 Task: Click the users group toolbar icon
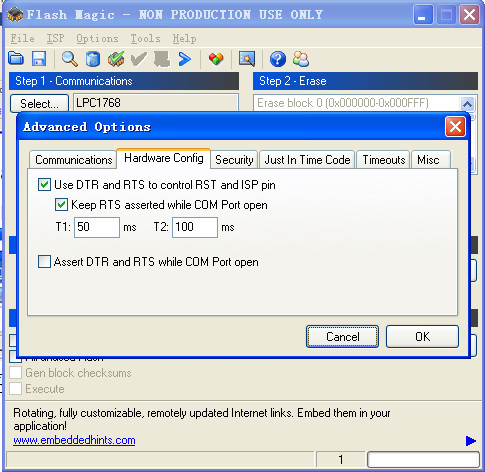coord(301,59)
